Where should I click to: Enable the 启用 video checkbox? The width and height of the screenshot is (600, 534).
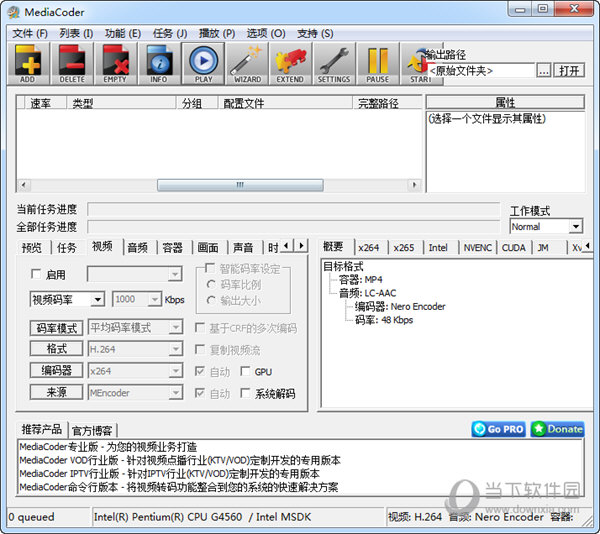click(x=36, y=274)
